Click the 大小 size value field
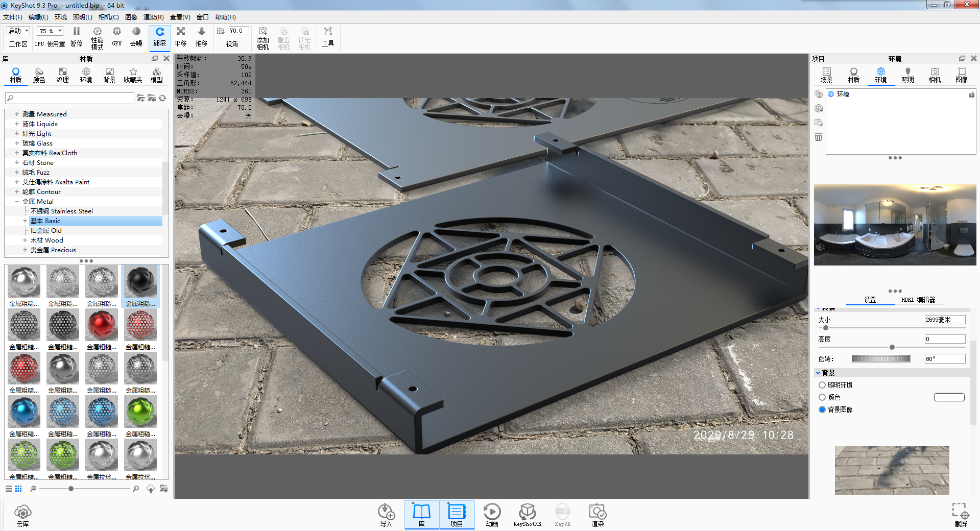Image resolution: width=980 pixels, height=531 pixels. (x=945, y=320)
